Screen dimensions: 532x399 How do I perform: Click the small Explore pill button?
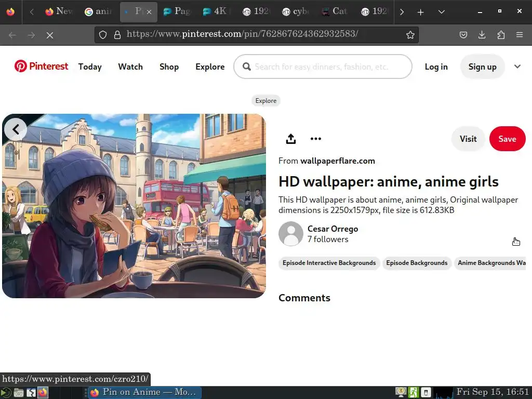(265, 101)
